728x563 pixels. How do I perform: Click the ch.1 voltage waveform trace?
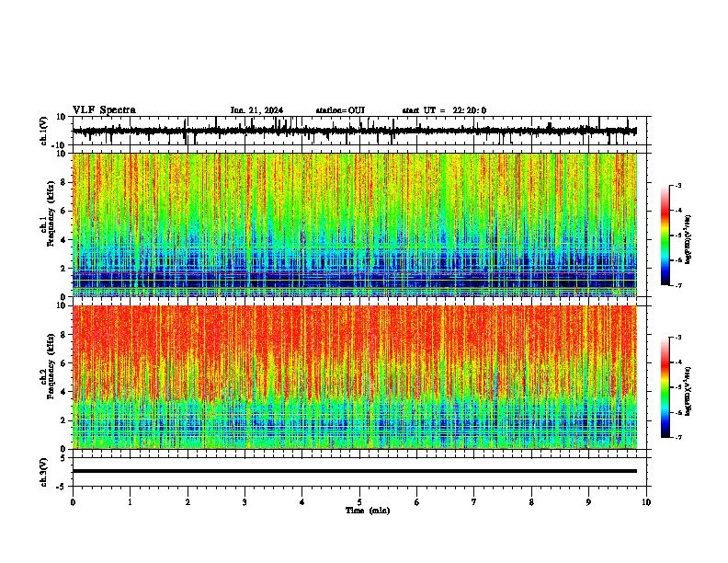tap(354, 131)
